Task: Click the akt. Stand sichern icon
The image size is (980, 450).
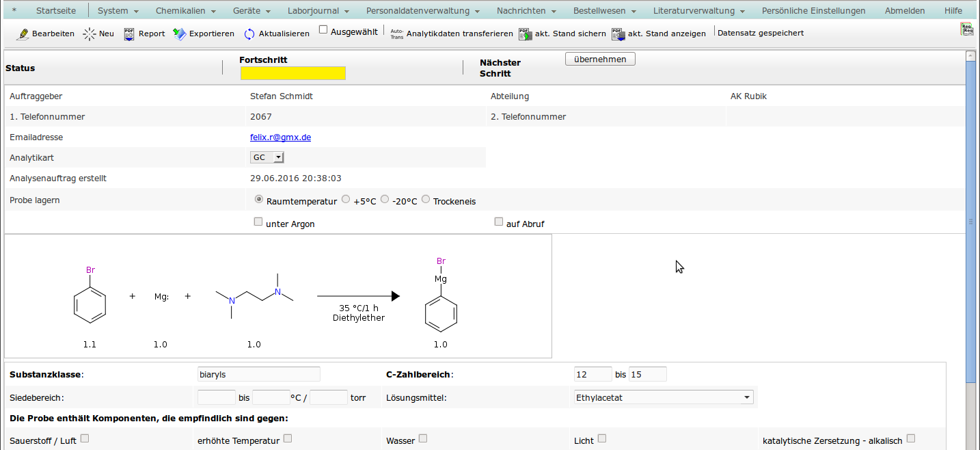Action: pyautogui.click(x=525, y=34)
